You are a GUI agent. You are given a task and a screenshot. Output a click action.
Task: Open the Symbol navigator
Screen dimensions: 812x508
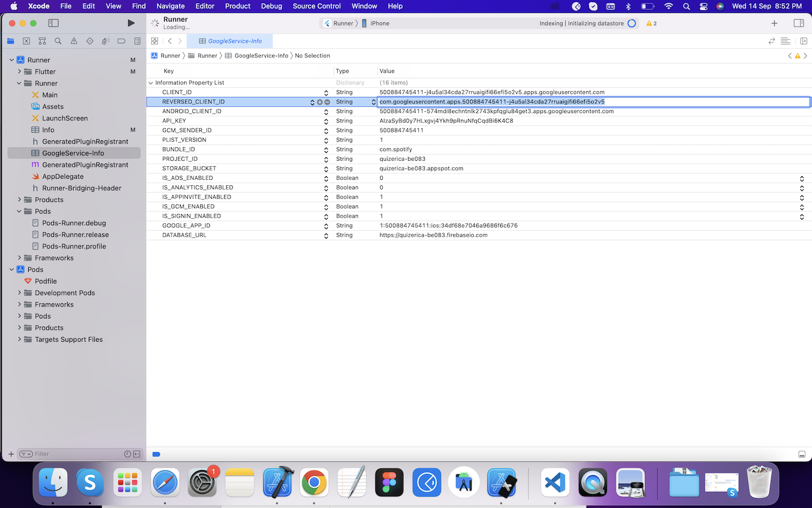[x=42, y=41]
